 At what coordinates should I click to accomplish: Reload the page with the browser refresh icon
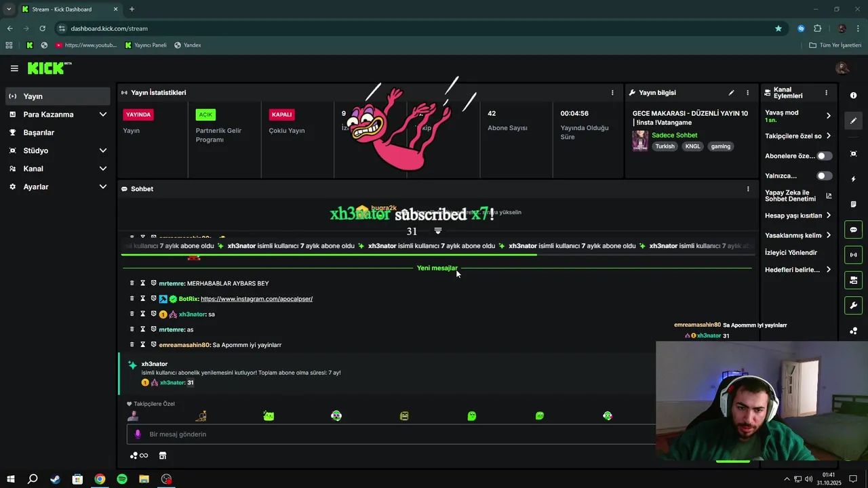click(x=42, y=28)
